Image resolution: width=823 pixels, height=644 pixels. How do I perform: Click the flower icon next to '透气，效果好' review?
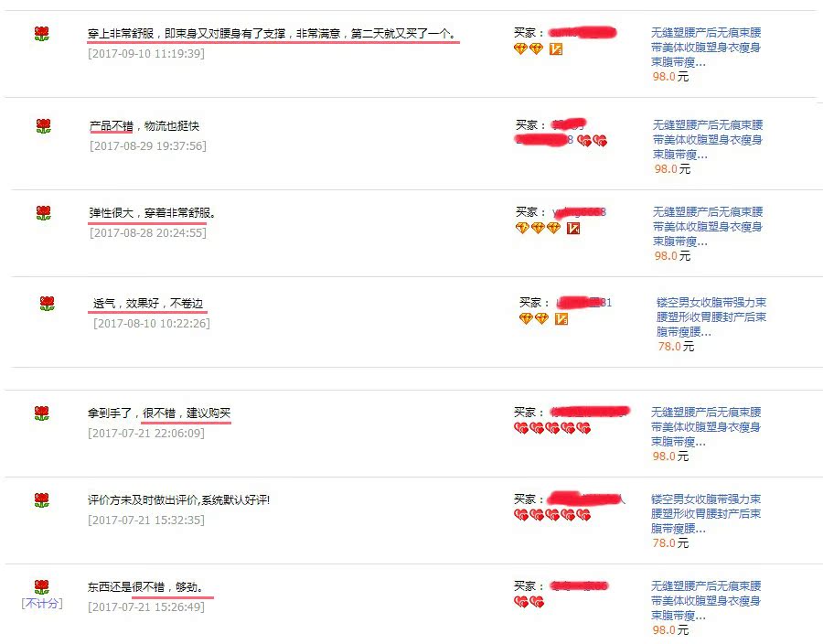click(x=48, y=304)
